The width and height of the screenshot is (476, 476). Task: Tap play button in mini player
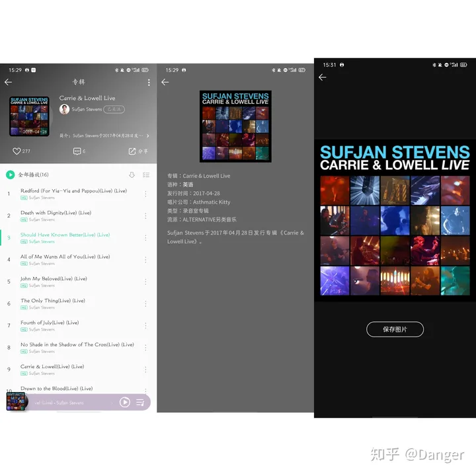[125, 402]
